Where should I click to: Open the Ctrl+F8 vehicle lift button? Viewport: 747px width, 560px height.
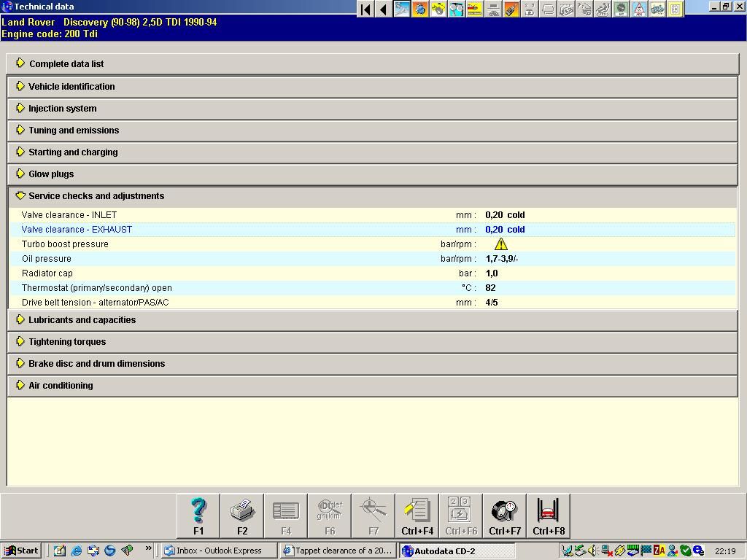549,516
